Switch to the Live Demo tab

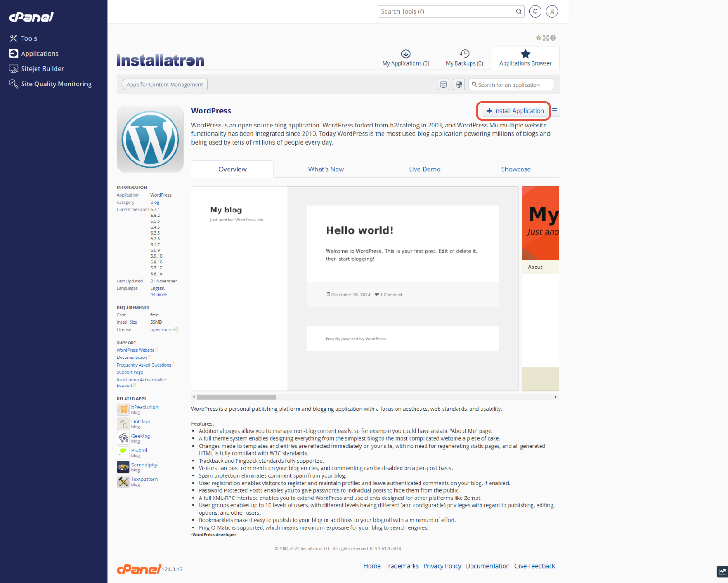(x=425, y=169)
